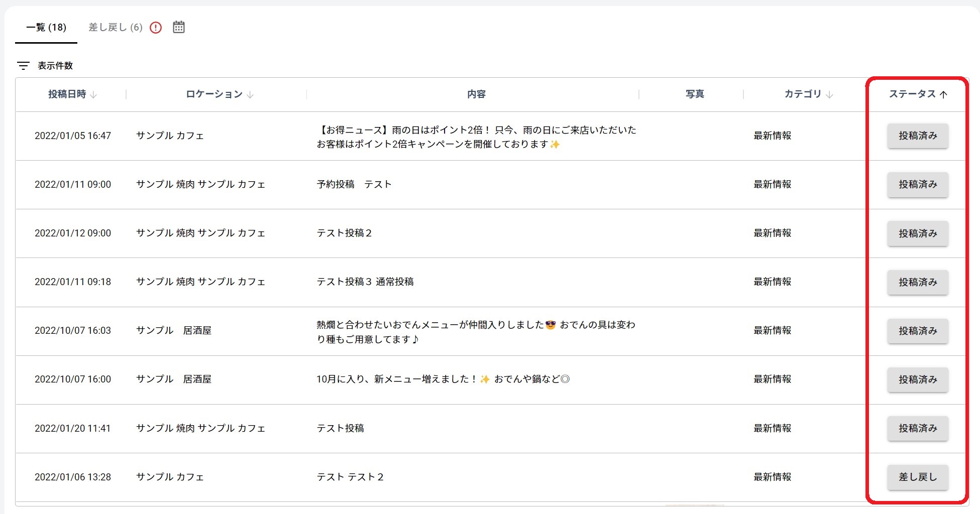Toggle ステータス ascending sort arrow
This screenshot has width=980, height=514.
point(943,95)
